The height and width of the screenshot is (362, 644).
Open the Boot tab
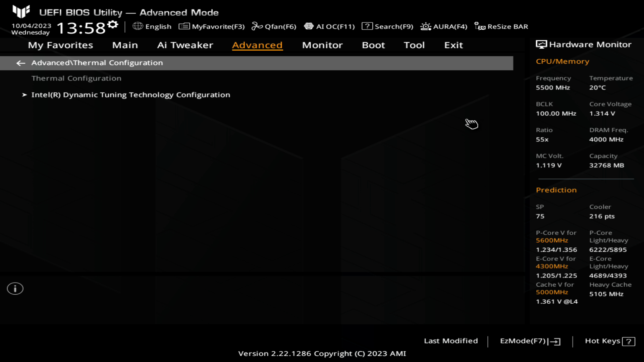tap(373, 45)
